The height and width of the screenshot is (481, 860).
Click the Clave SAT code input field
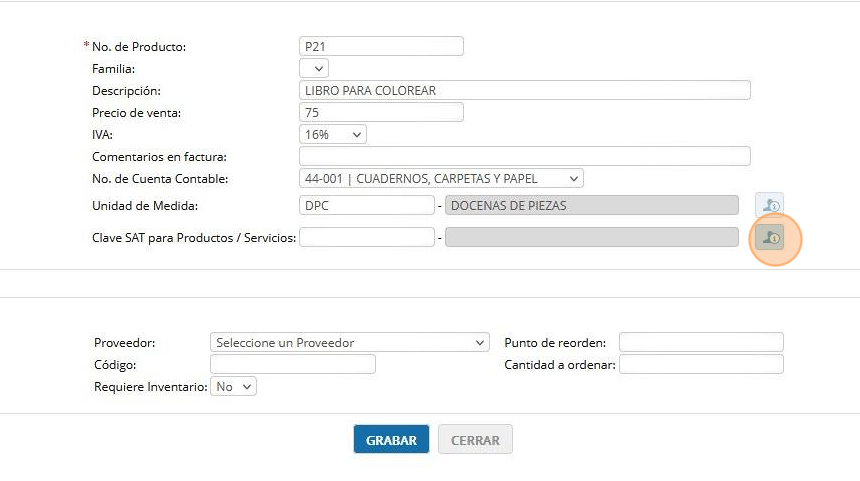(x=366, y=237)
